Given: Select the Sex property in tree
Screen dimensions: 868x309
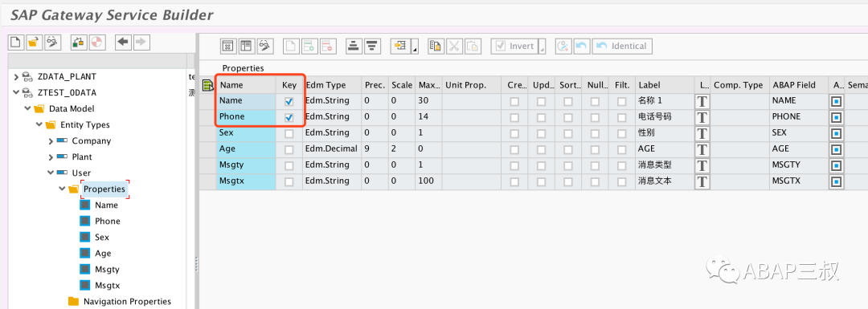Looking at the screenshot, I should pos(102,237).
